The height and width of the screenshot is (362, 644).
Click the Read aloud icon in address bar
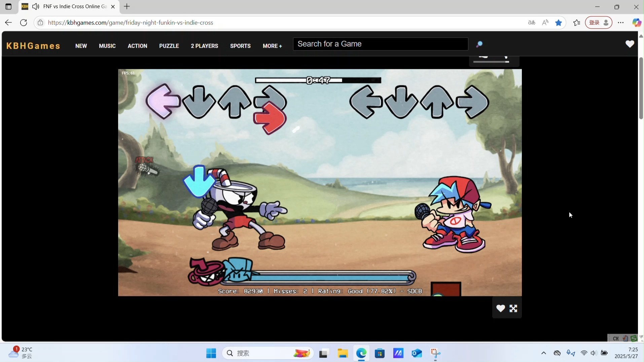coord(545,23)
